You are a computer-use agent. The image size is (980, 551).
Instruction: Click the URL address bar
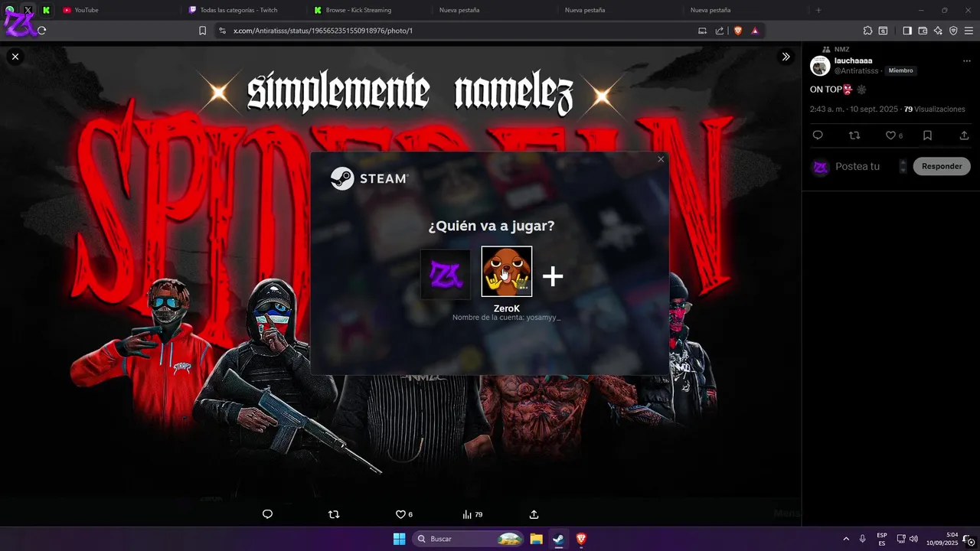click(x=459, y=31)
